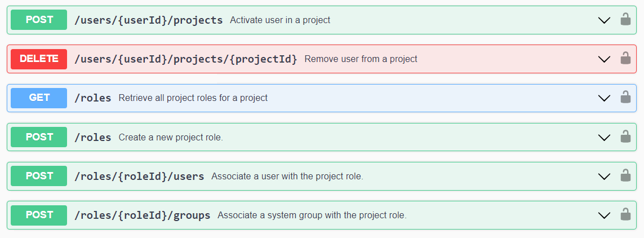Click POST badge for /roles/{roleId}/groups
Screen dimensions: 644x238
(x=39, y=215)
